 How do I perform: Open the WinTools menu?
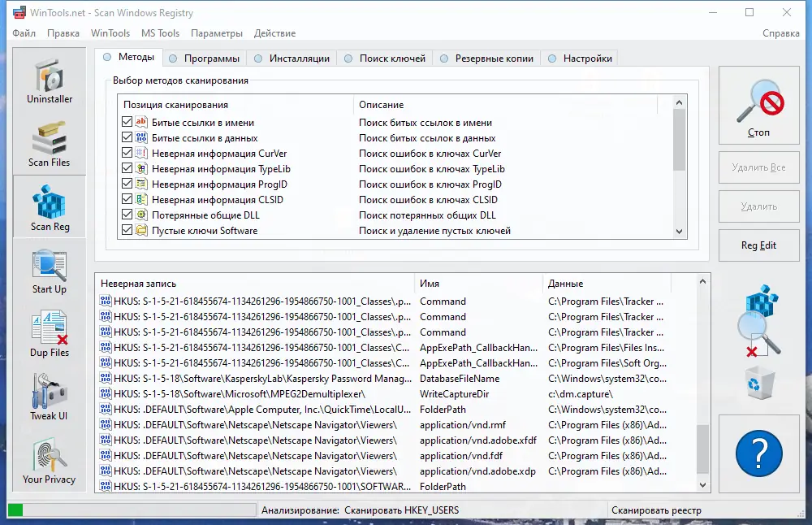point(110,33)
